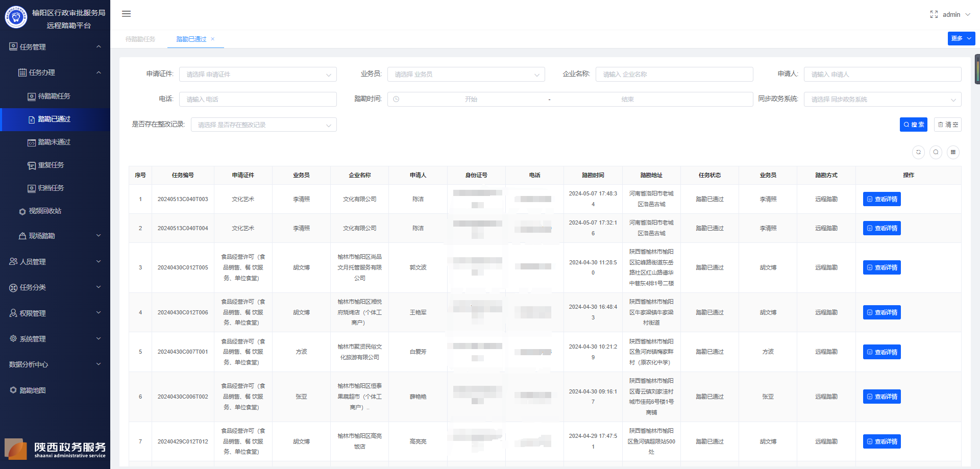This screenshot has height=469, width=980.
Task: Focus the 电话 input field
Action: coord(258,100)
